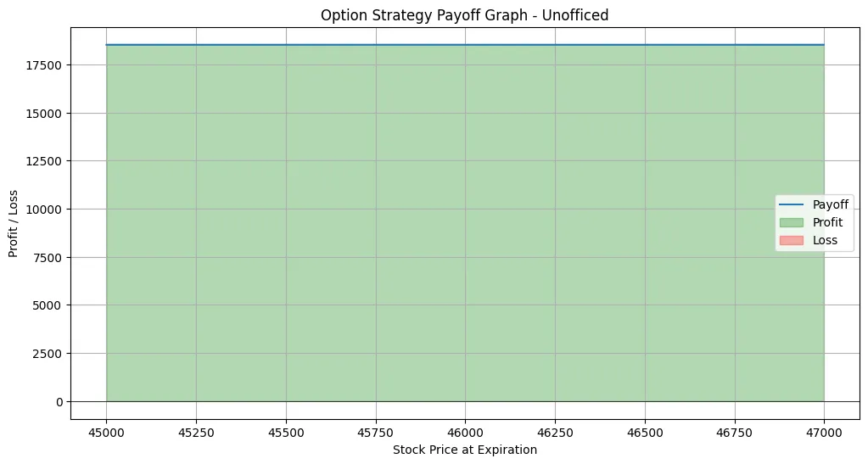Select the "Loss" legend label
The width and height of the screenshot is (868, 464).
(x=825, y=240)
